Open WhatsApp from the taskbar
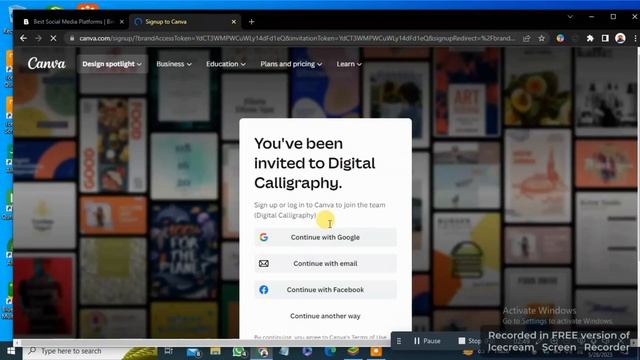The image size is (640, 360). (239, 351)
